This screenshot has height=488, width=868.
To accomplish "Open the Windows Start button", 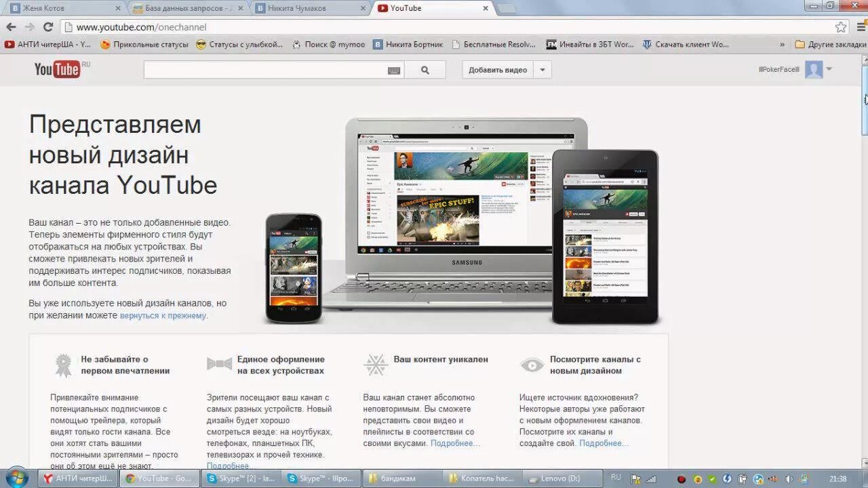I will tap(16, 478).
